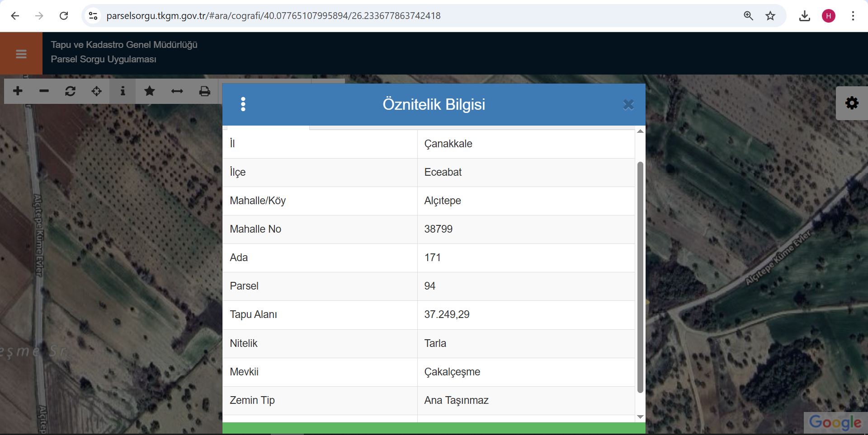
Task: Open favorites star in map toolbar
Action: tap(149, 91)
